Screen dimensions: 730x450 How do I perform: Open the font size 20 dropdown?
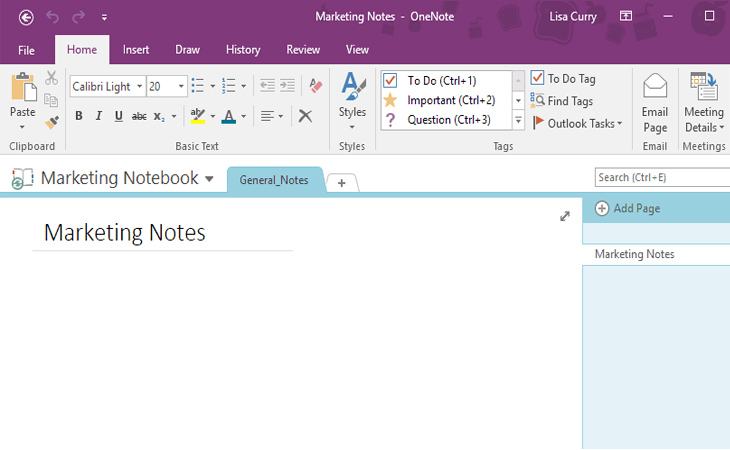click(181, 86)
